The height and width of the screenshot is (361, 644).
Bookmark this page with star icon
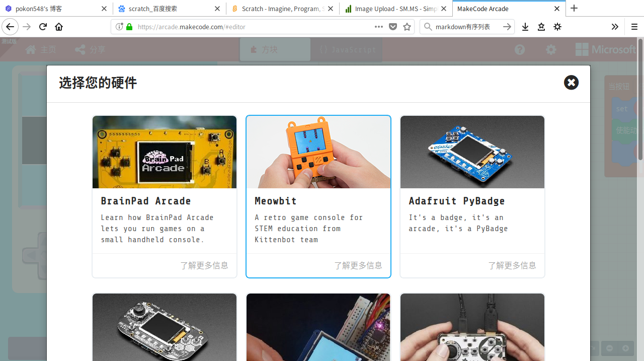[x=407, y=27]
